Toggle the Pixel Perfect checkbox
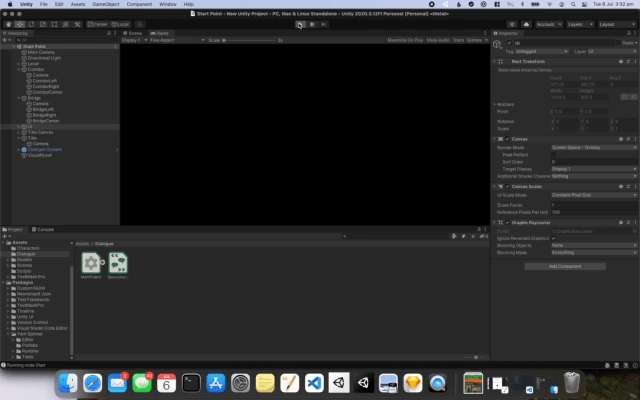The width and height of the screenshot is (640, 400). [554, 154]
